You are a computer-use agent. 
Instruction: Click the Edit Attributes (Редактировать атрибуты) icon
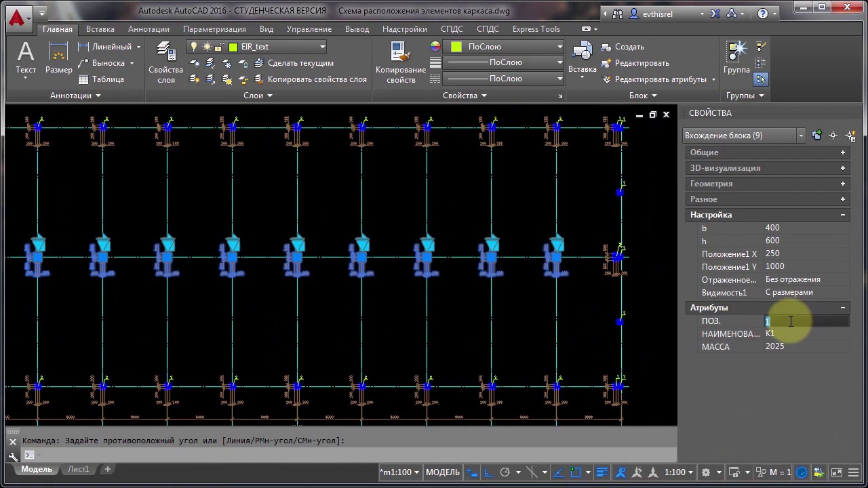[x=607, y=79]
